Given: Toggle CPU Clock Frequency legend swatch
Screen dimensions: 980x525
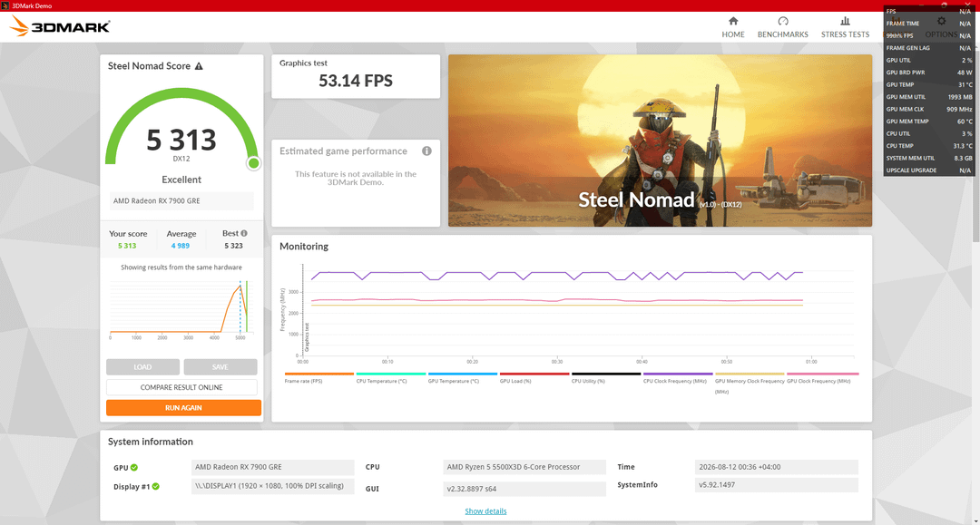Looking at the screenshot, I should pos(678,374).
